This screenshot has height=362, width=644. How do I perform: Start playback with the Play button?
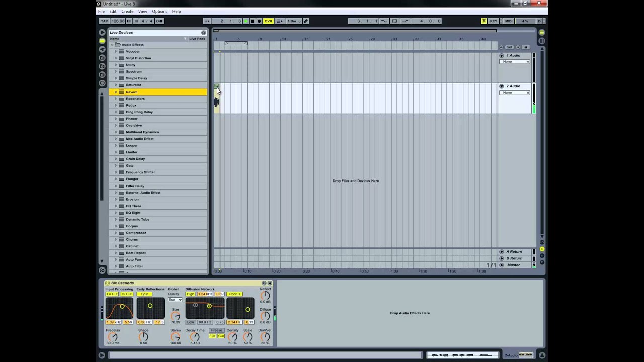coord(246,21)
